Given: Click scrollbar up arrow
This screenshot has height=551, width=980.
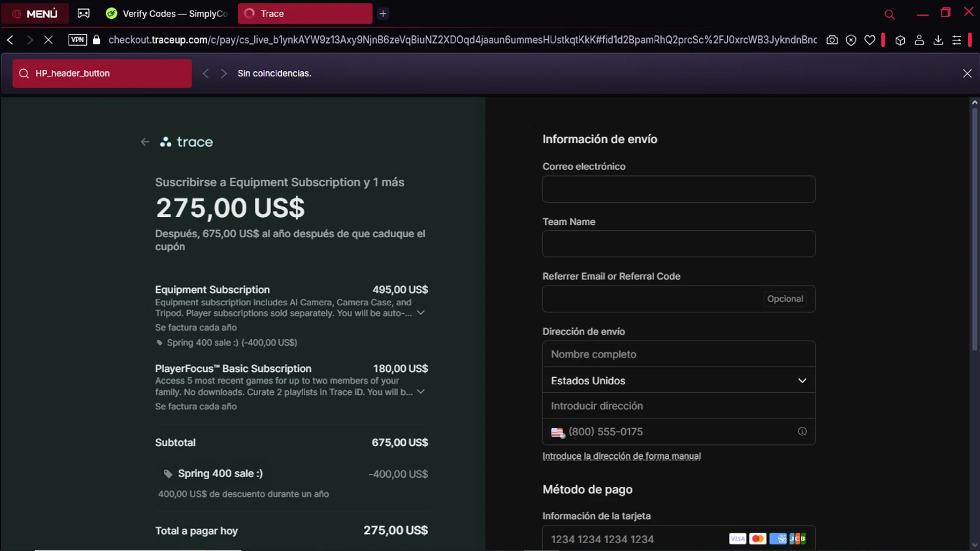Looking at the screenshot, I should point(974,103).
